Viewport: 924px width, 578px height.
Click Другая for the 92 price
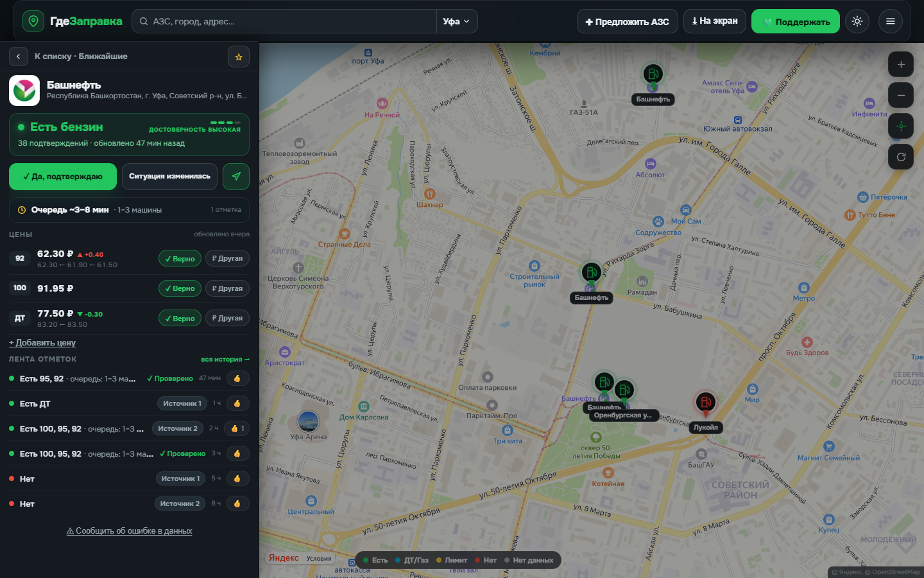[x=228, y=258]
